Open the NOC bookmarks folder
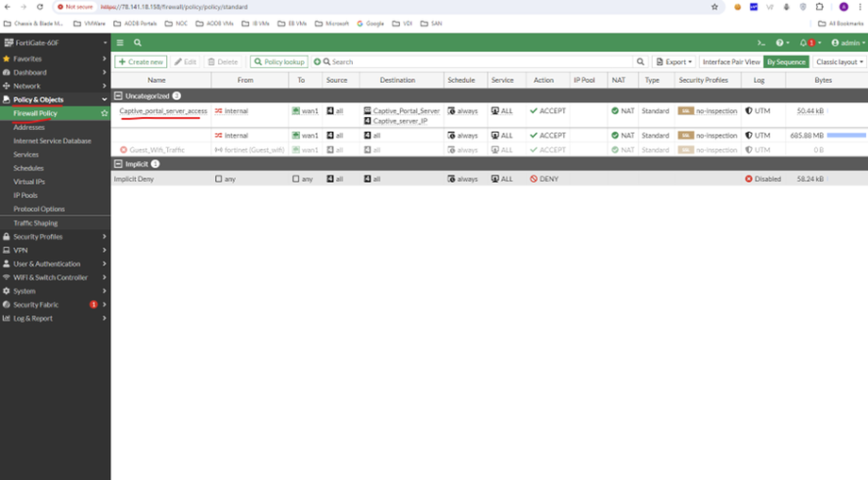868x480 pixels. (x=176, y=24)
